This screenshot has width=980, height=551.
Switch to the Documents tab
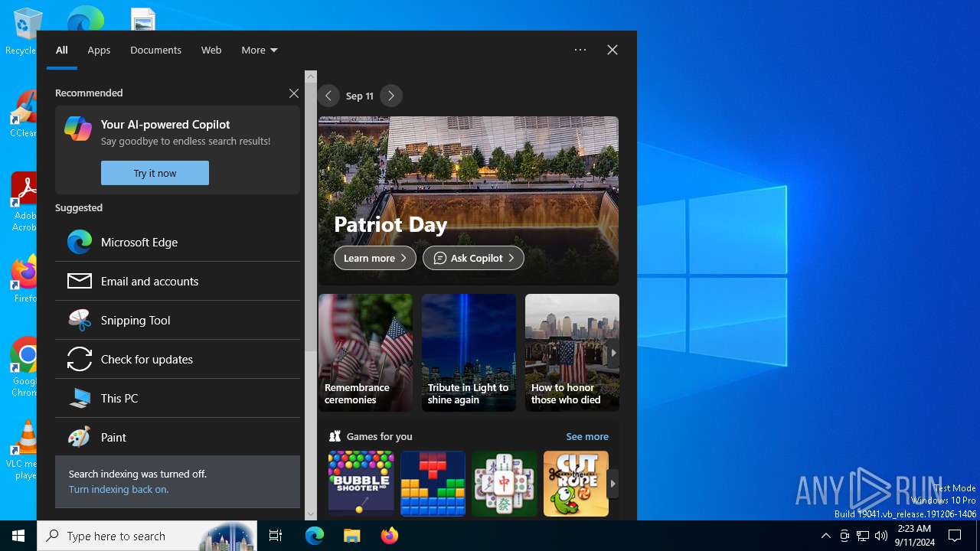155,50
